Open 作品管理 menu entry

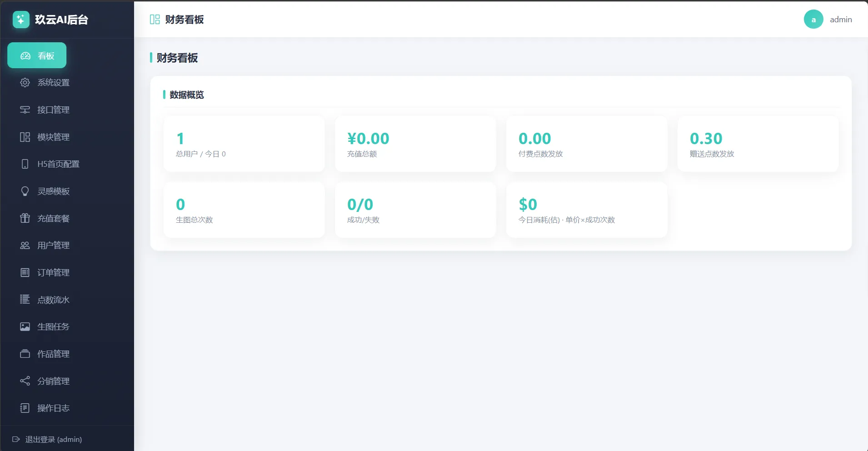(x=53, y=354)
